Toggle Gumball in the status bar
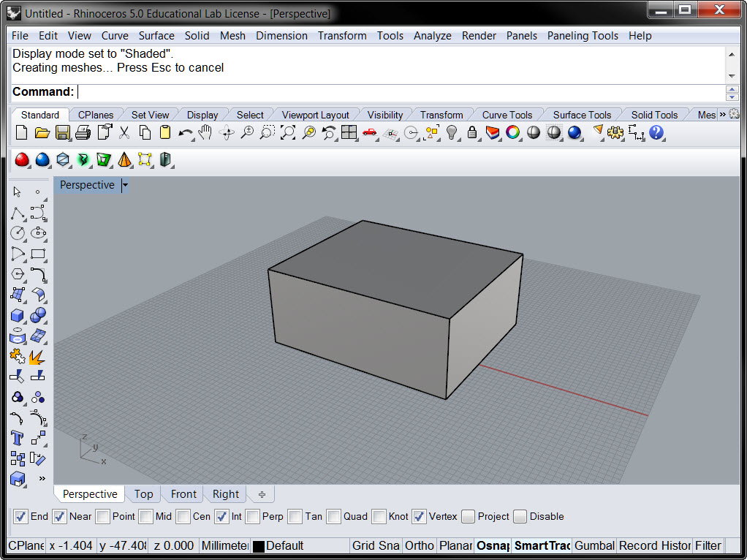Viewport: 747px width, 560px height. tap(594, 545)
